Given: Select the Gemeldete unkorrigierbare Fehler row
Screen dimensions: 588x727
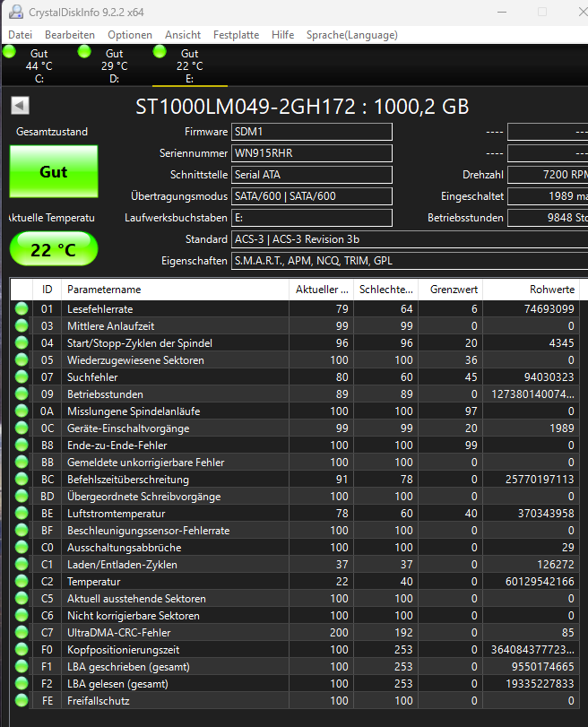Looking at the screenshot, I should [295, 463].
